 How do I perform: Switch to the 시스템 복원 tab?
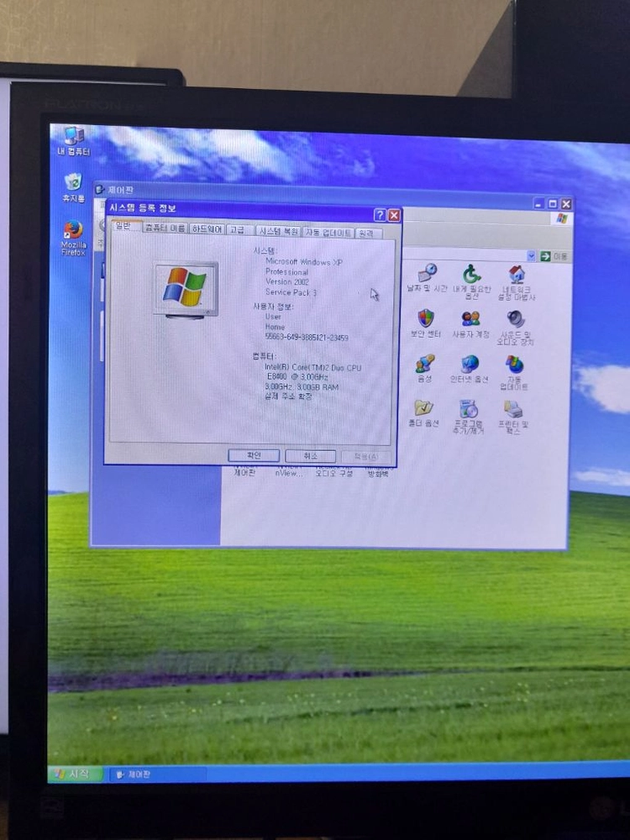click(278, 232)
